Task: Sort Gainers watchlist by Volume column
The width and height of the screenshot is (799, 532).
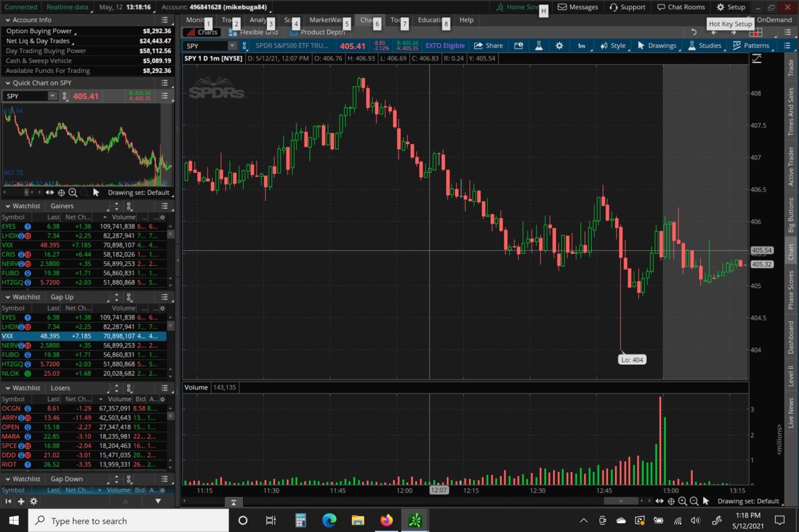Action: [x=123, y=217]
